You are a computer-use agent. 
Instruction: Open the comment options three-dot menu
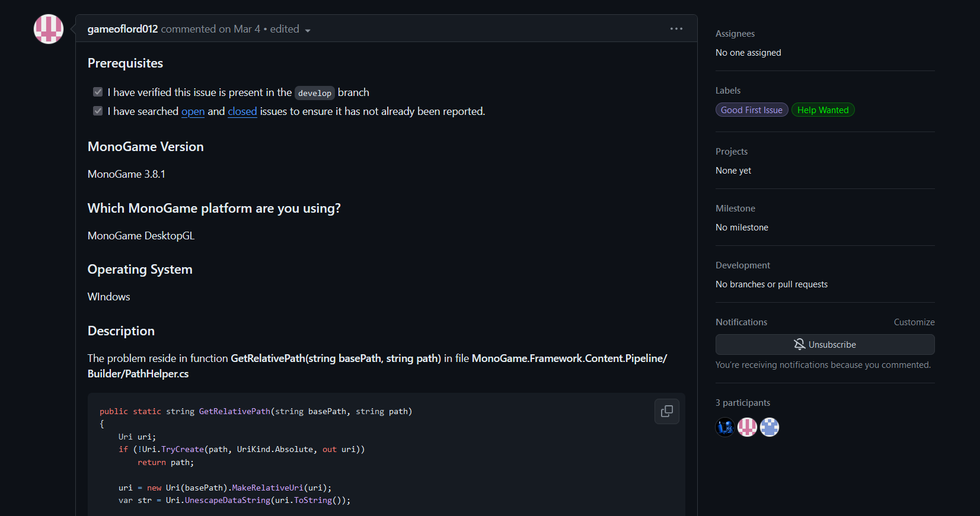coord(676,28)
